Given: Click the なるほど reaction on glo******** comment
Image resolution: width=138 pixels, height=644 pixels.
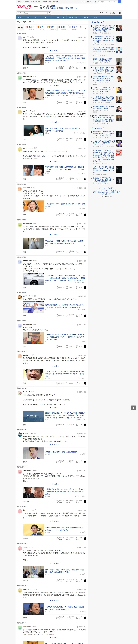Looking at the screenshot, I should click(x=70, y=179).
